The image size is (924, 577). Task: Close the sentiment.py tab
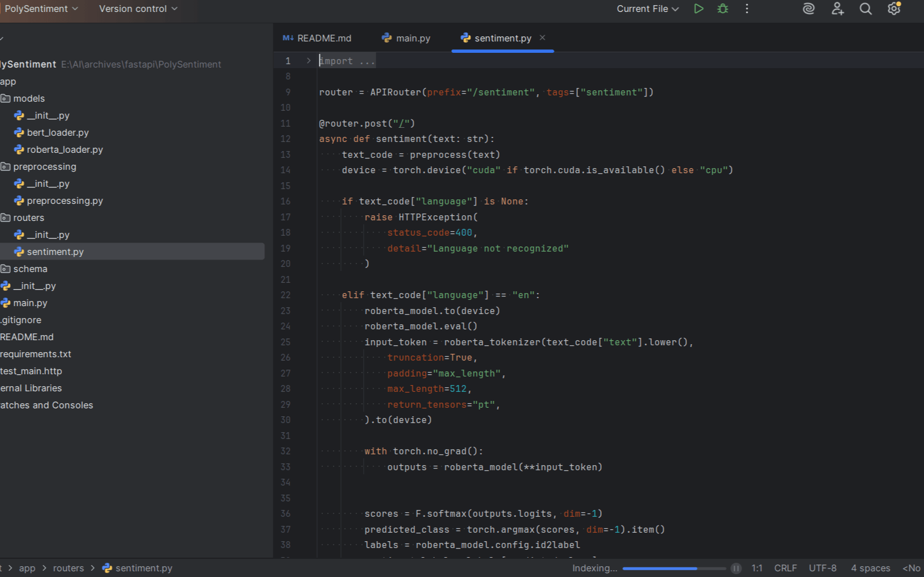(x=542, y=37)
